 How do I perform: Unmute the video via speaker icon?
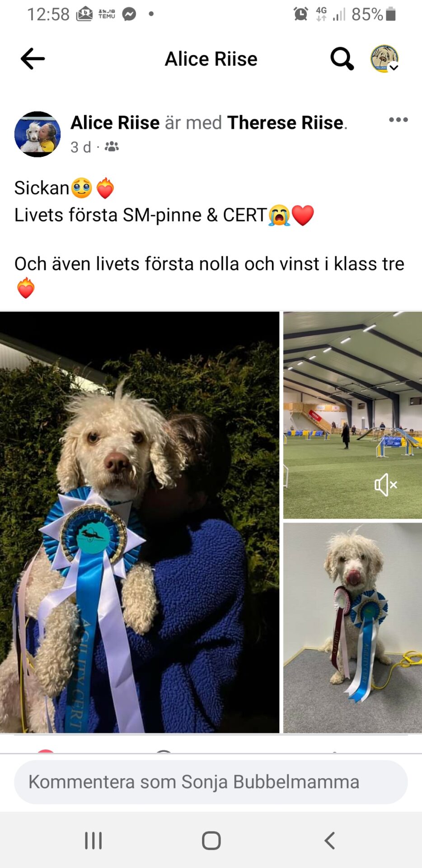386,485
